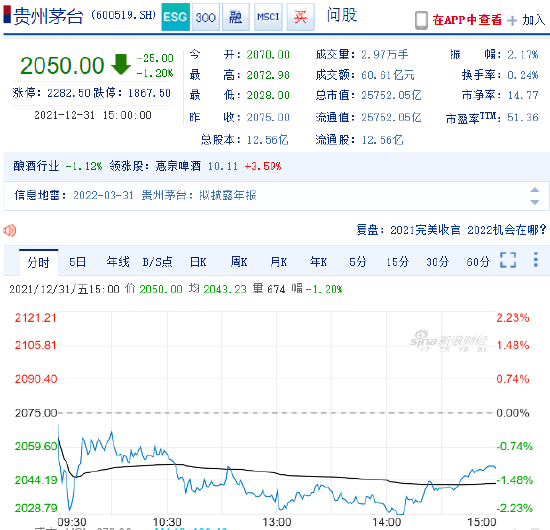The width and height of the screenshot is (550, 530).
Task: Click the 300 index badge
Action: pos(206,17)
